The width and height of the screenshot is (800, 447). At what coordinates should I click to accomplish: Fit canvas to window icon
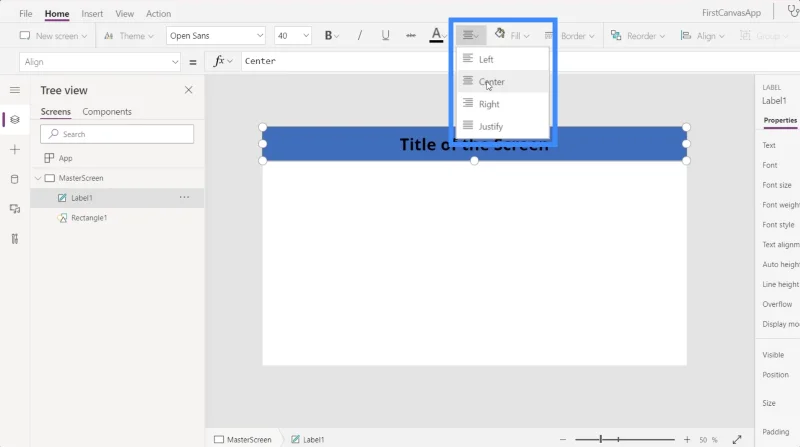coord(737,439)
